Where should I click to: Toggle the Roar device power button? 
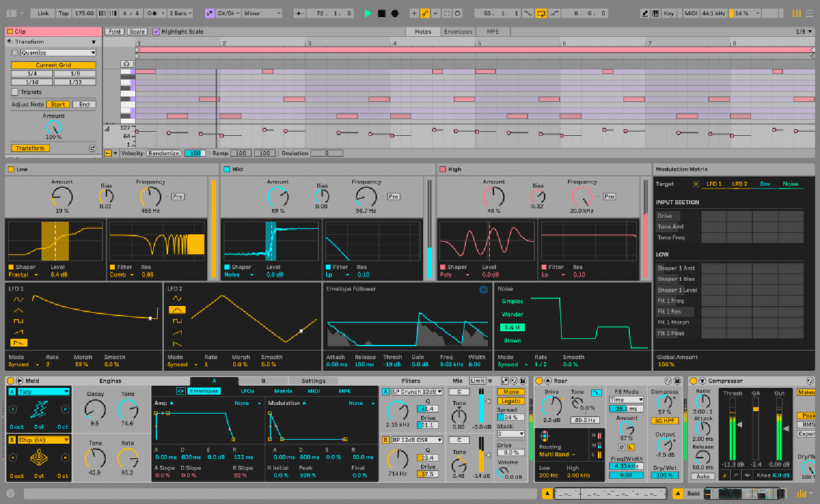point(539,380)
